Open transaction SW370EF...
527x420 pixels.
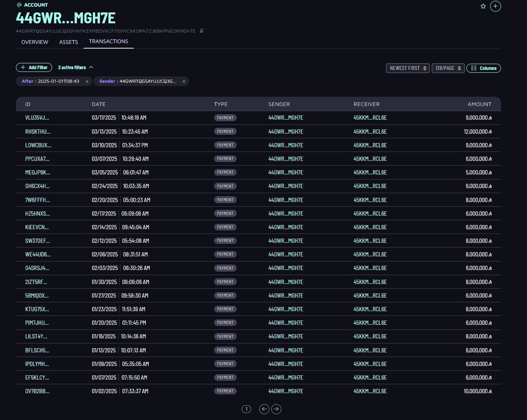(38, 241)
